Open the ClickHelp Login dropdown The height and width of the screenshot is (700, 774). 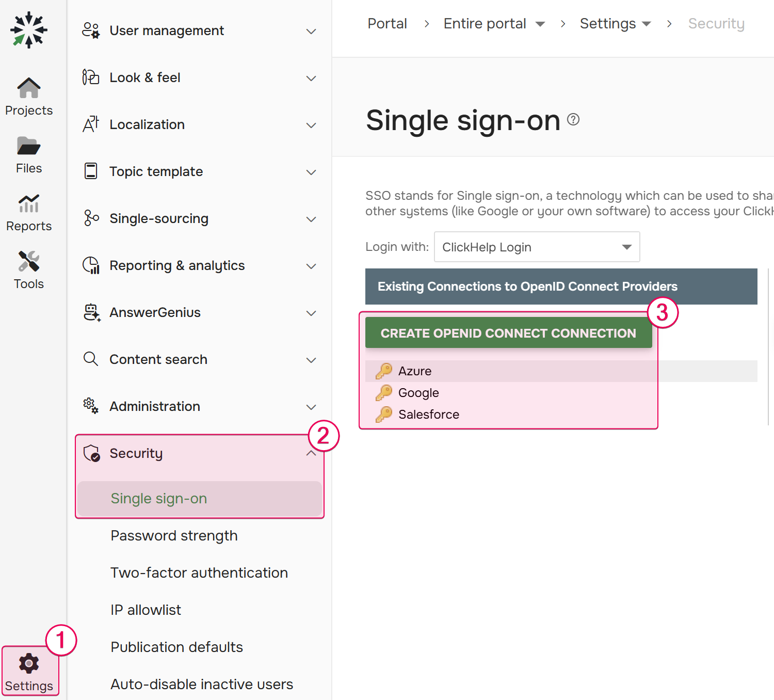tap(537, 247)
